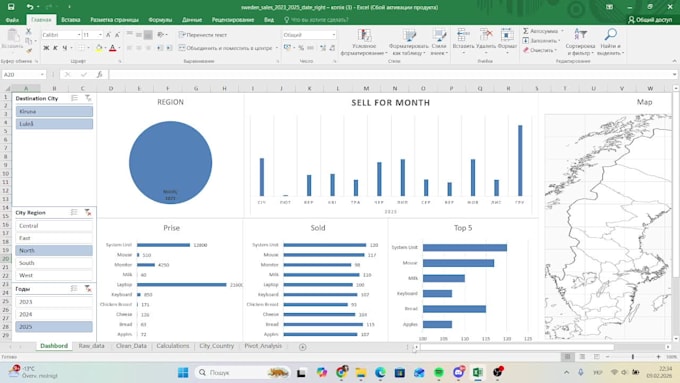The height and width of the screenshot is (383, 680).
Task: Click the decrease decimal icon
Action: coord(332,48)
